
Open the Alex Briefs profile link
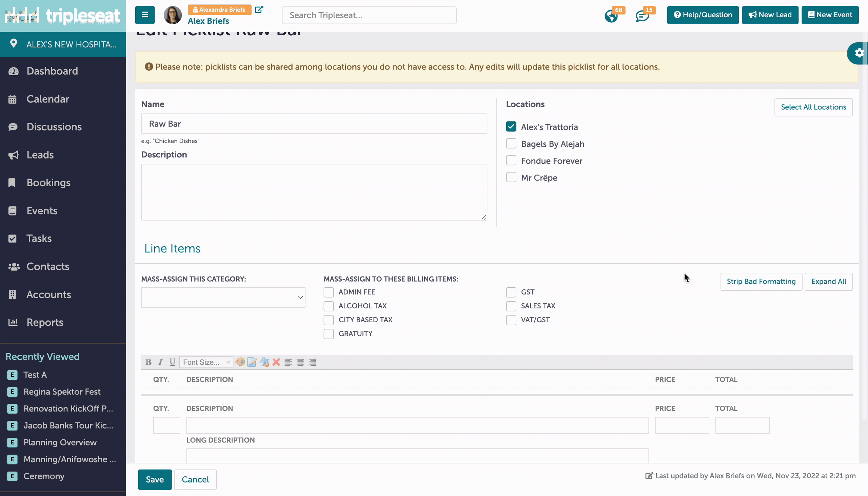coord(208,21)
